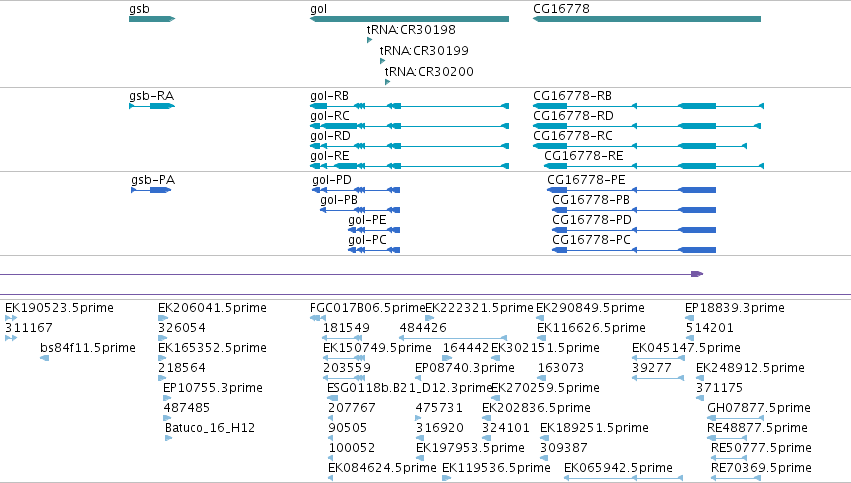Viewport: 851px width, 483px height.
Task: Open EST EK116626.5prime
Action: [541, 338]
